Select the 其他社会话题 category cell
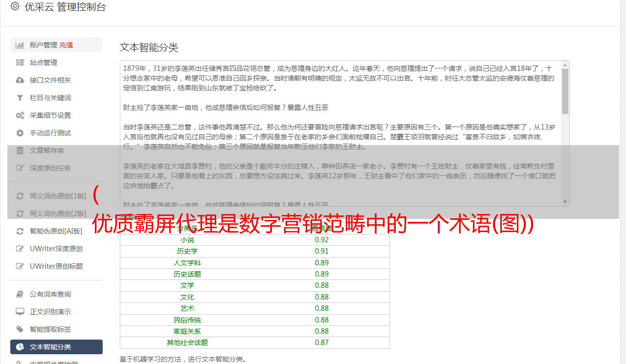 (x=187, y=343)
